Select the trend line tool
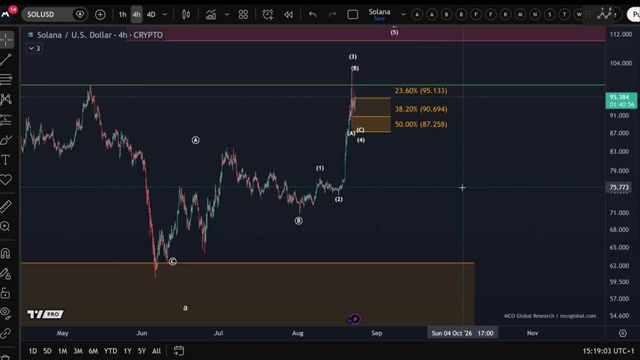Screen dimensions: 640x360 pyautogui.click(x=6, y=60)
